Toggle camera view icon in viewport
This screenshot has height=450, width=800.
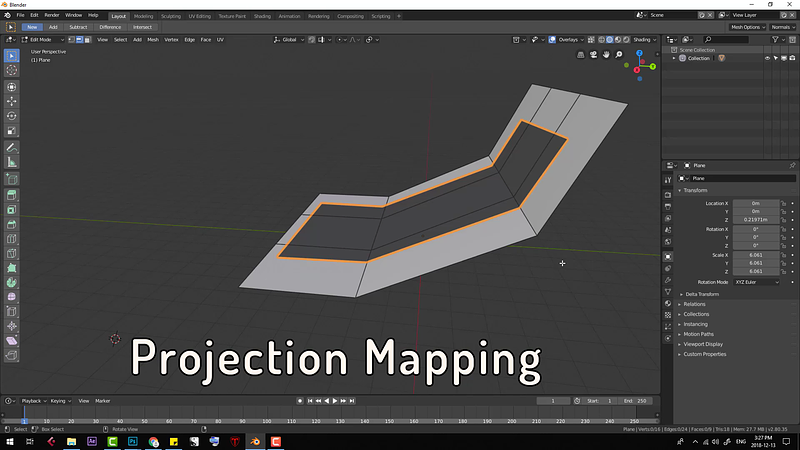(x=593, y=55)
